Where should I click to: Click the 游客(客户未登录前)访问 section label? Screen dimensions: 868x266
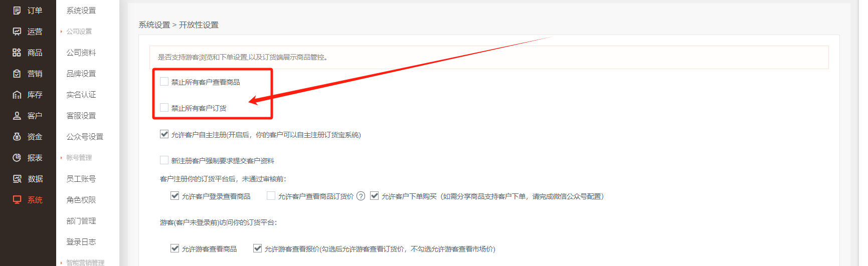click(x=219, y=222)
